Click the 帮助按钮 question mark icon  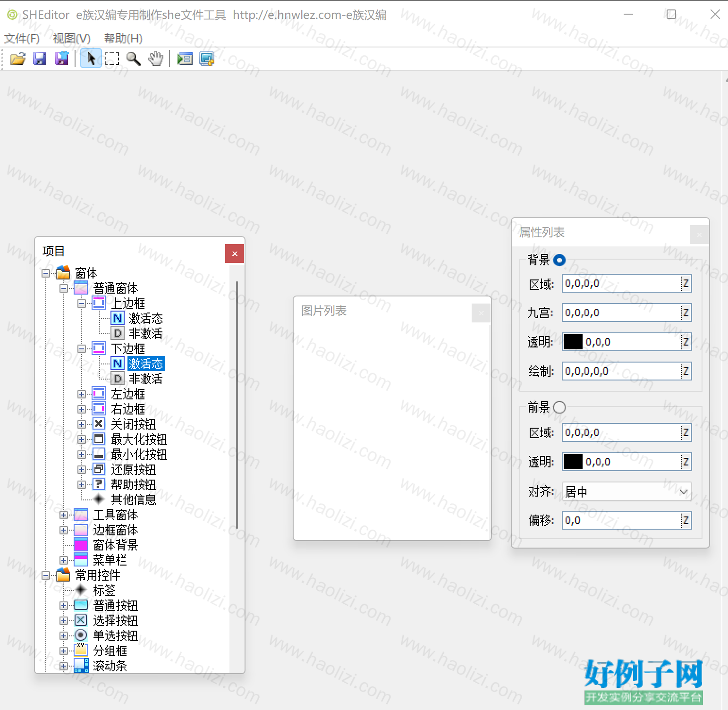click(x=99, y=484)
